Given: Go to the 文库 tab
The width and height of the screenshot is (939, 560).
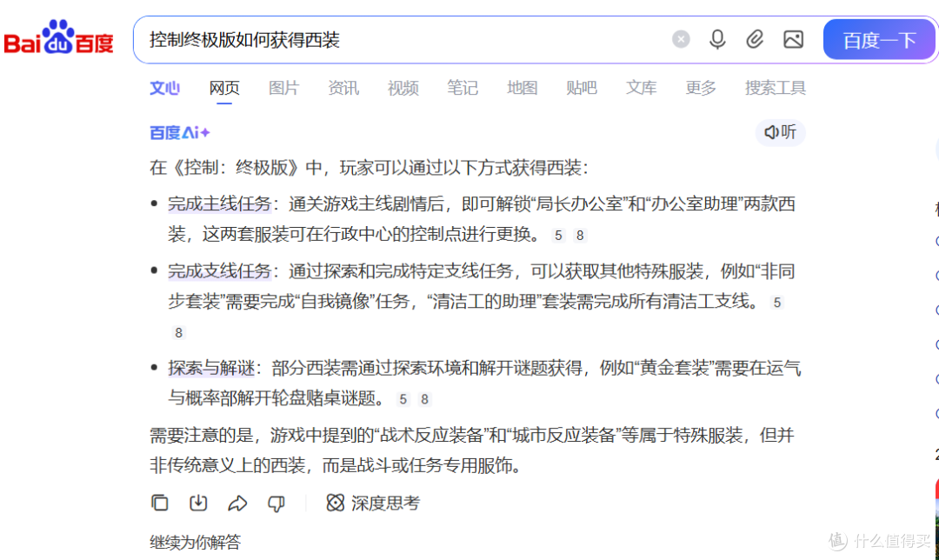Looking at the screenshot, I should 641,88.
